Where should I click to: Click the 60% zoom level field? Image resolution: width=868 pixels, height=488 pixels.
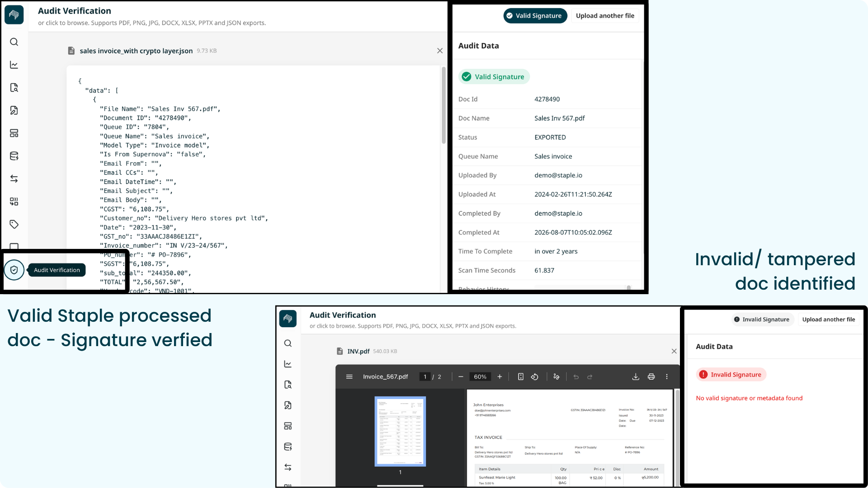480,377
